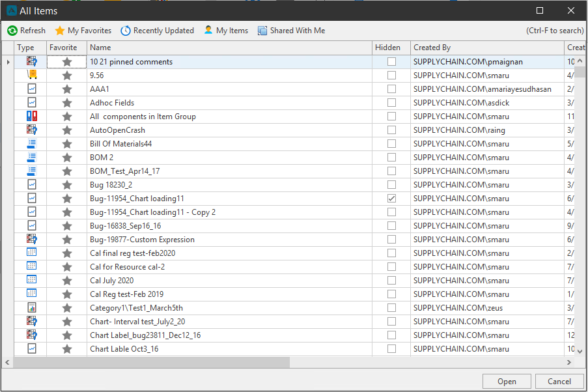Screen dimensions: 588x392
Task: Star the AutoOpenCrash item
Action: pyautogui.click(x=67, y=130)
